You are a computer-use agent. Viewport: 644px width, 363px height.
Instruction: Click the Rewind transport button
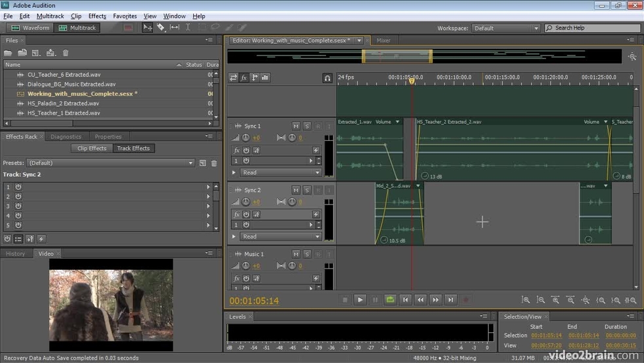421,299
